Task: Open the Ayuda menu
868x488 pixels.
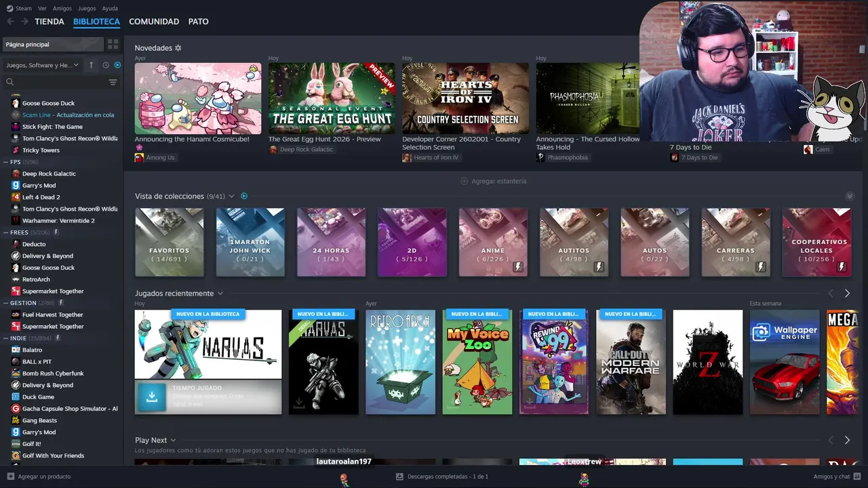Action: point(110,8)
